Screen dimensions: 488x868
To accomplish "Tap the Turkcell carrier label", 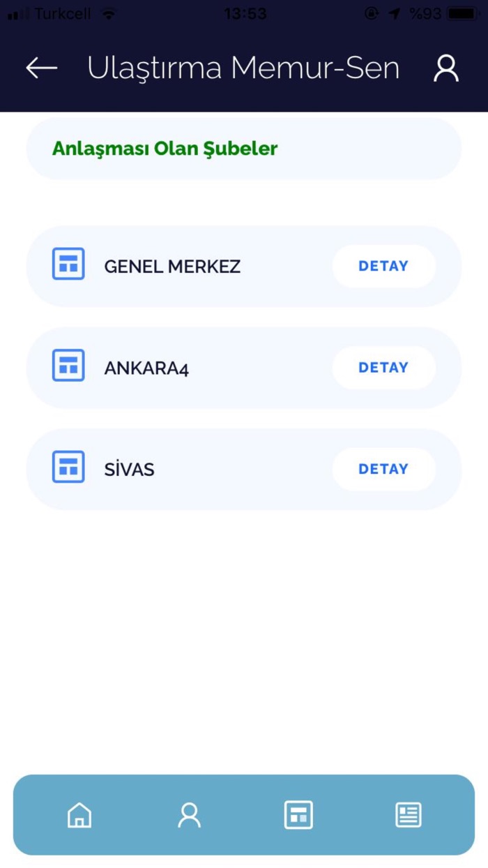I will (62, 13).
